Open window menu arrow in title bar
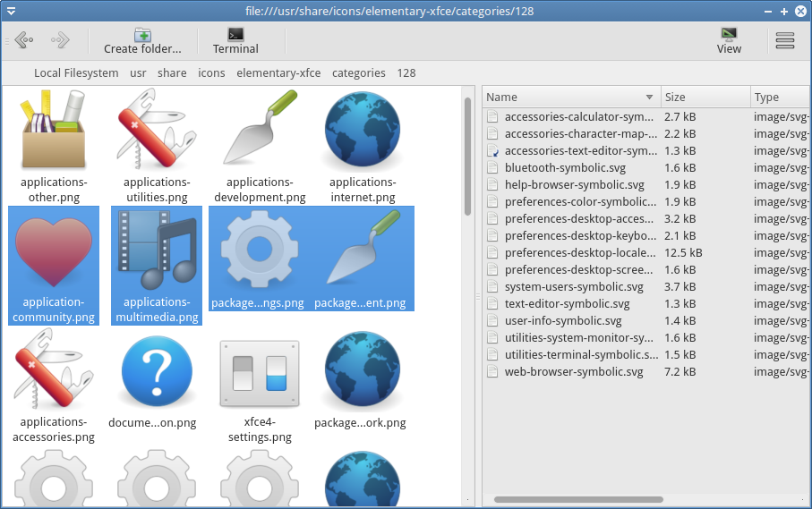The image size is (812, 509). 11,11
